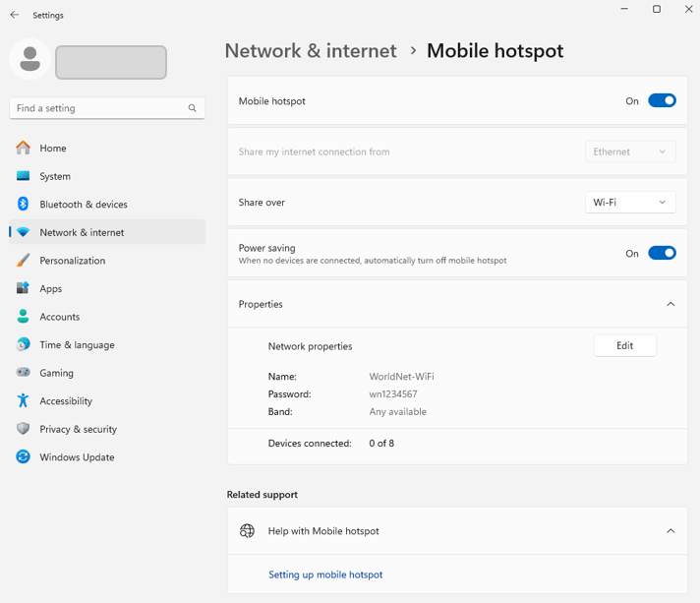Go to Time & language settings
This screenshot has height=603, width=700.
click(77, 345)
